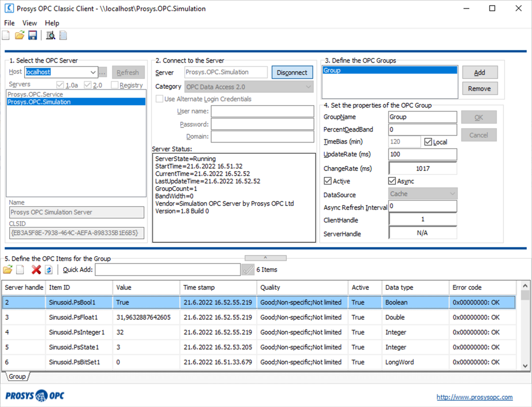
Task: Sort by the Data type column header
Action: 415,287
